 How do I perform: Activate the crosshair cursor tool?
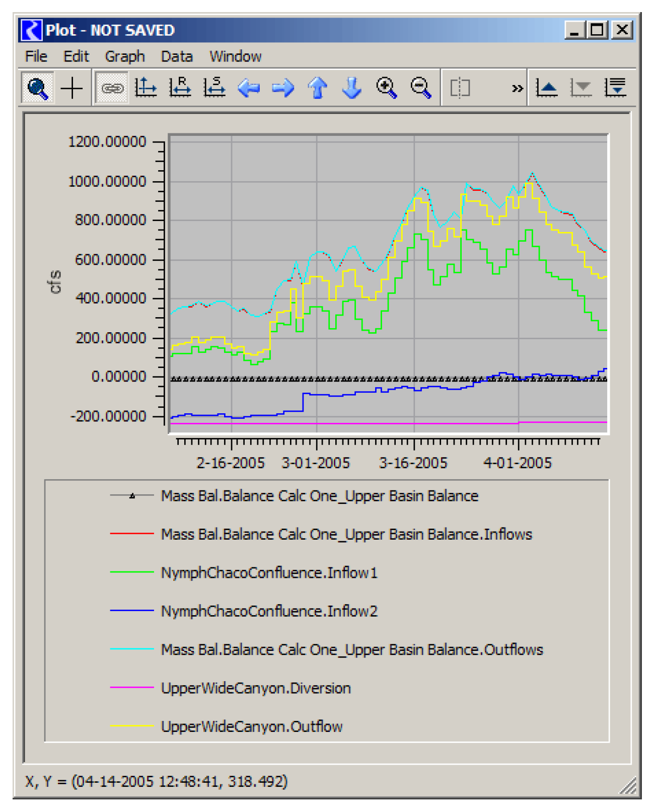tap(71, 89)
